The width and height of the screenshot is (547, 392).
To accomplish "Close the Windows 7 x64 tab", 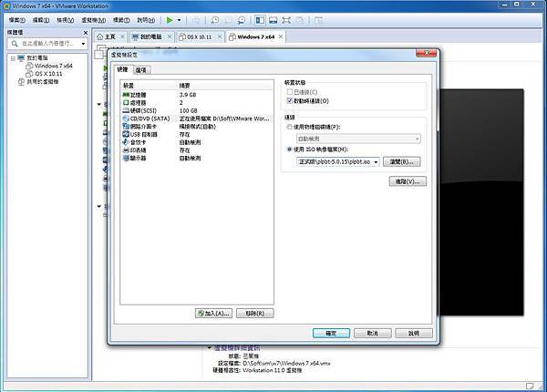I will pyautogui.click(x=281, y=36).
